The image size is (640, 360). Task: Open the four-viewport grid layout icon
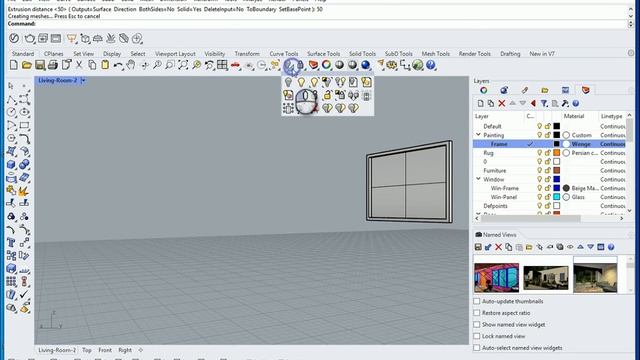coord(222,65)
